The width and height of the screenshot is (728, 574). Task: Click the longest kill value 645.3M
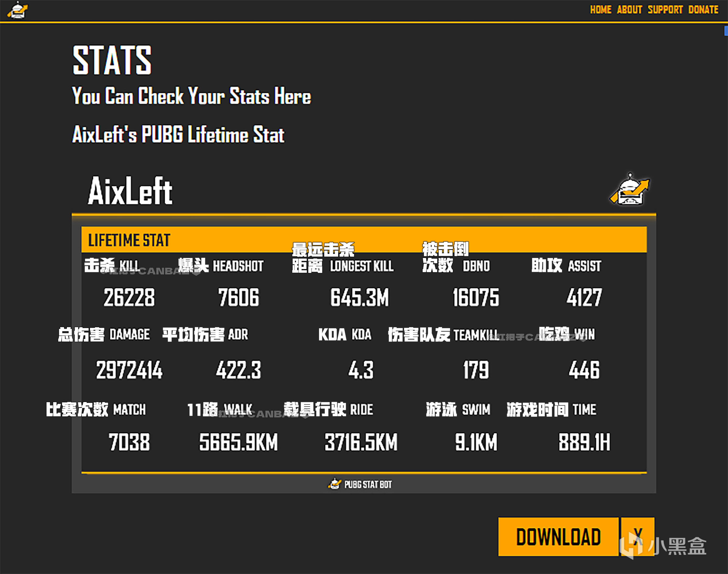pos(359,297)
